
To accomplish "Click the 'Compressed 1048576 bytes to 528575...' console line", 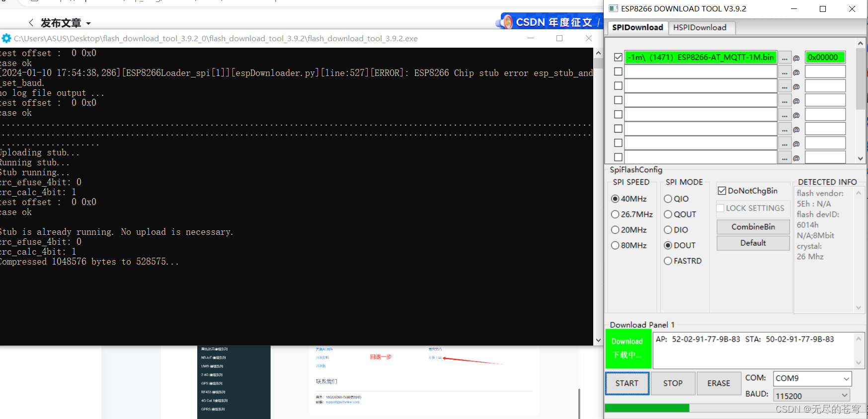I will click(x=88, y=262).
